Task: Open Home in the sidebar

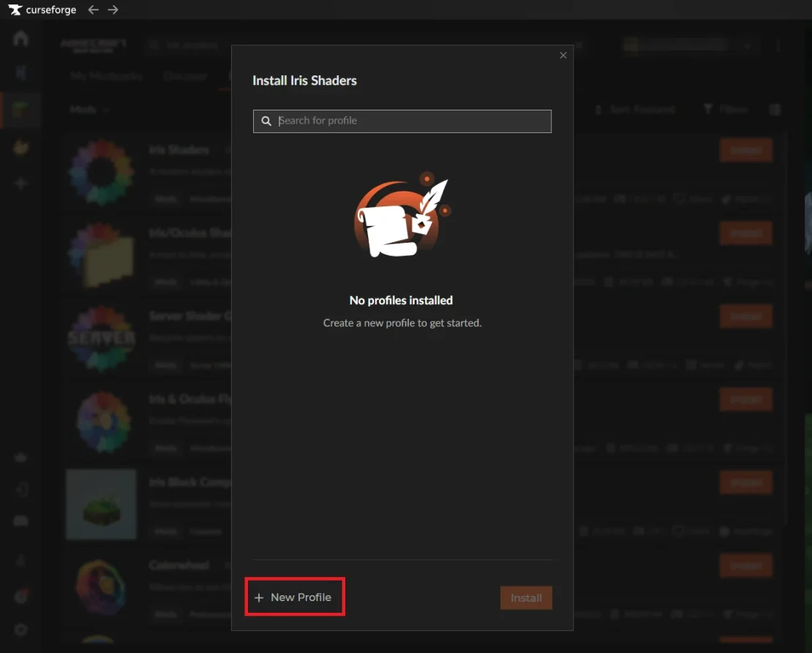Action: [20, 38]
